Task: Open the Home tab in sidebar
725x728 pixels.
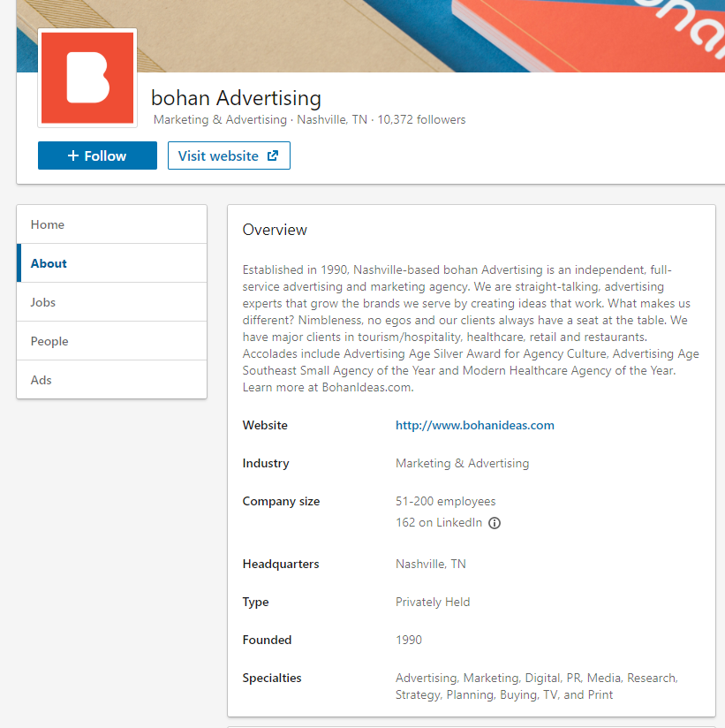Action: click(x=48, y=224)
